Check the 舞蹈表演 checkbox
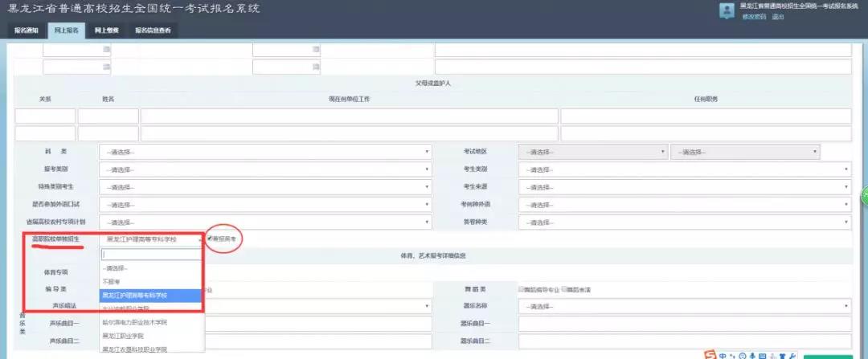 tap(565, 288)
